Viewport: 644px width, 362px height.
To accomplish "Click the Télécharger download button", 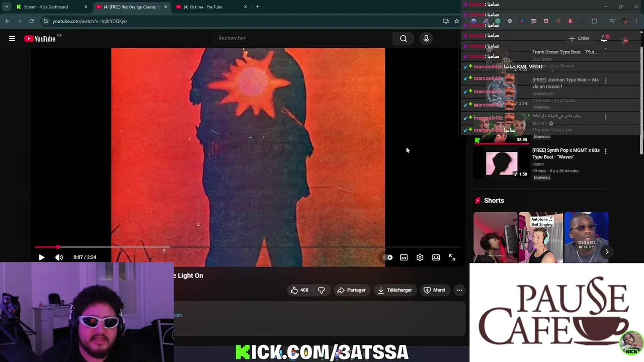I will tap(395, 290).
